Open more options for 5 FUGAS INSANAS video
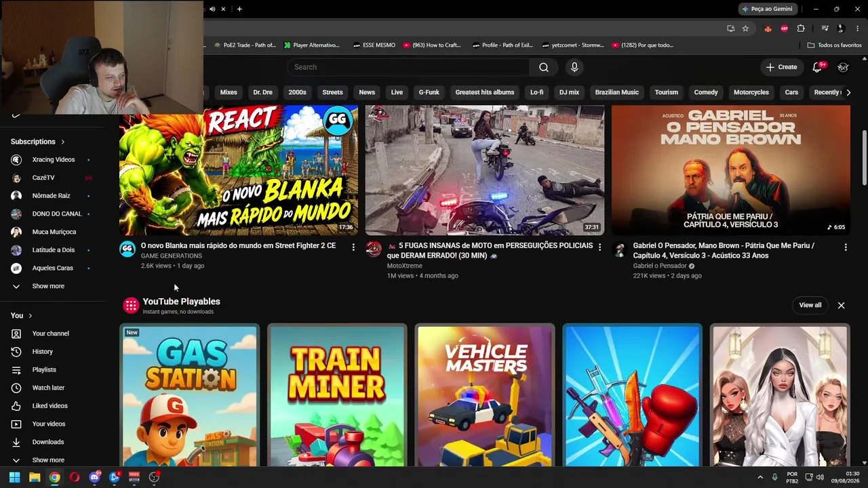Image resolution: width=868 pixels, height=488 pixels. pos(599,247)
